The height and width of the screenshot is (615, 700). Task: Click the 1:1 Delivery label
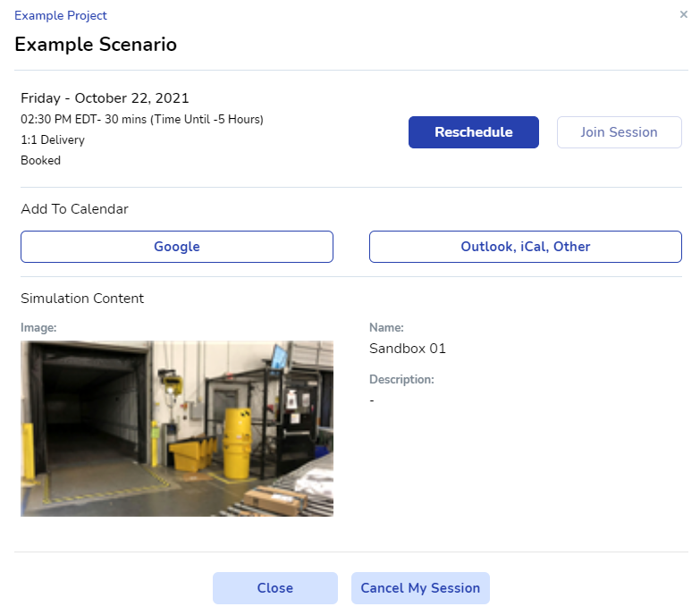53,140
